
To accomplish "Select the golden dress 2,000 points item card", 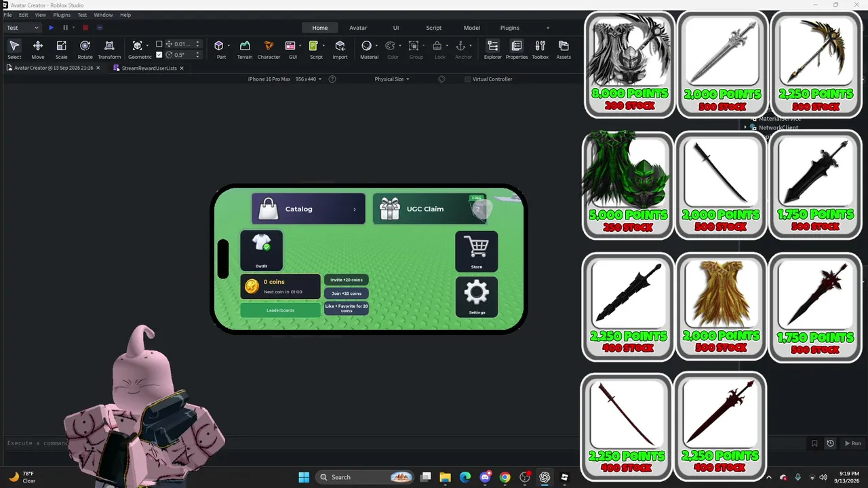I will 722,307.
